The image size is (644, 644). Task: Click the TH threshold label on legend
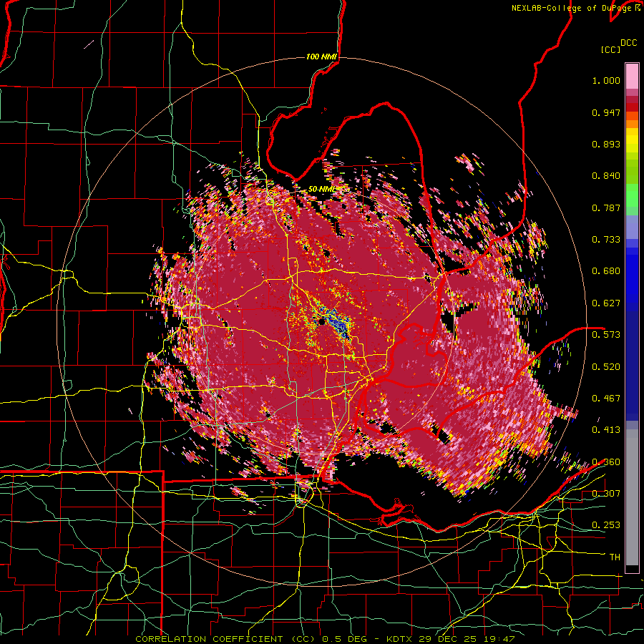pyautogui.click(x=615, y=557)
